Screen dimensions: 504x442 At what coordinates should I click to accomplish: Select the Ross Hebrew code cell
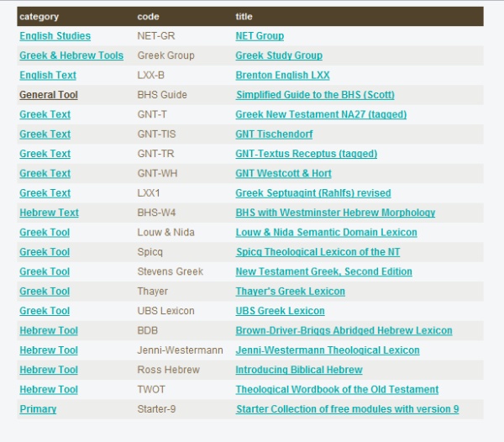169,370
